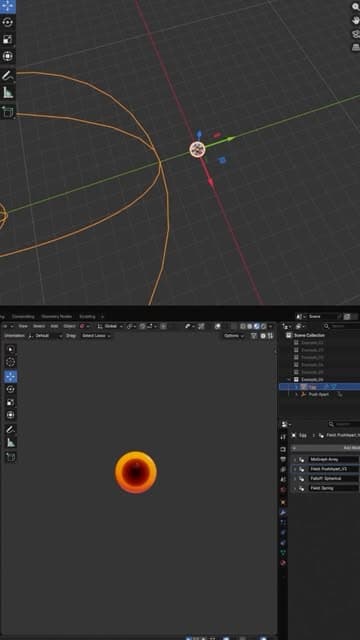Open the Global transform orientation dropdown
Image resolution: width=360 pixels, height=640 pixels.
[x=109, y=326]
